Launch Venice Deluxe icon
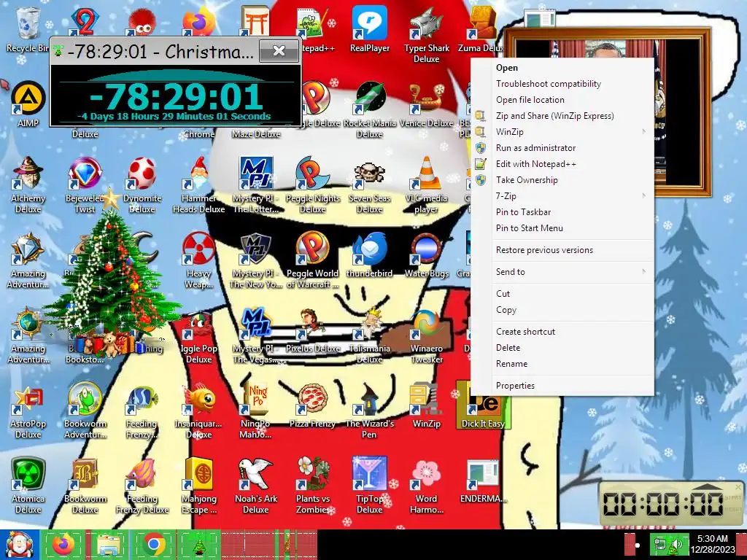The width and height of the screenshot is (747, 560). 426,105
